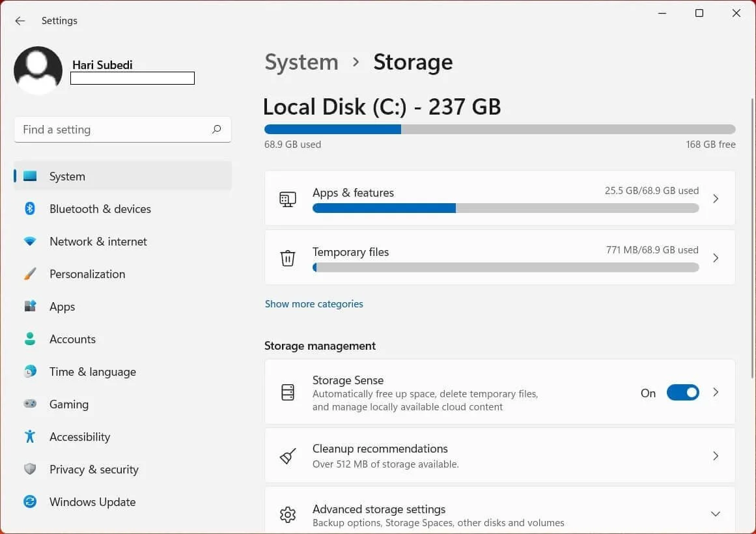This screenshot has width=756, height=534.
Task: Expand Advanced storage settings
Action: click(x=716, y=513)
